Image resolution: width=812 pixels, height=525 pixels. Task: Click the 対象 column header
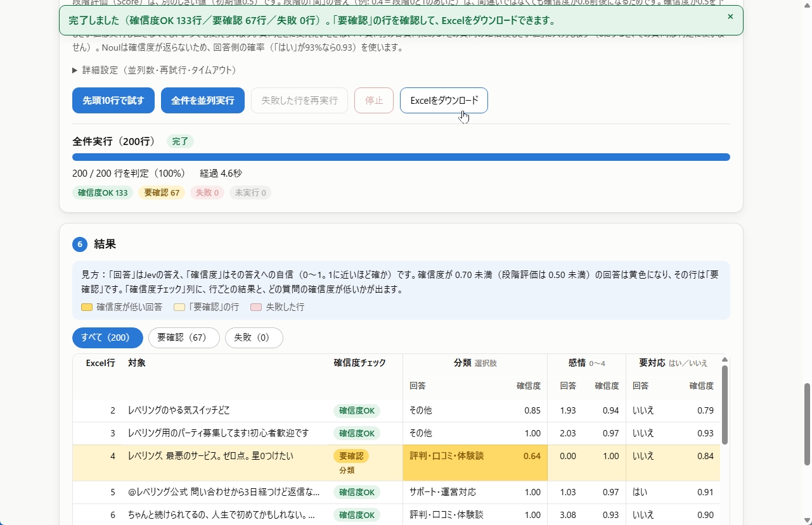137,363
